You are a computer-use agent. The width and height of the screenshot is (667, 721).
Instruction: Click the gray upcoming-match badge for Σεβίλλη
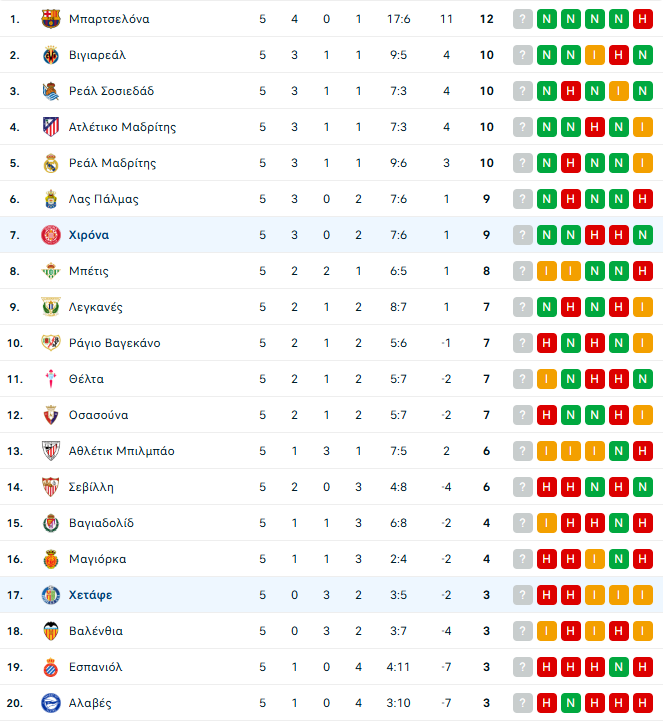[523, 487]
